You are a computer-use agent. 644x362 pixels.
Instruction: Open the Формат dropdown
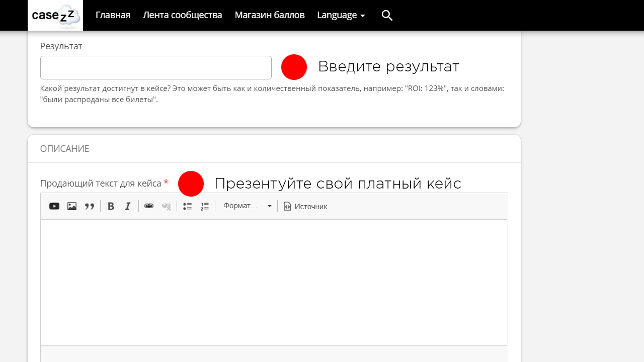[247, 206]
